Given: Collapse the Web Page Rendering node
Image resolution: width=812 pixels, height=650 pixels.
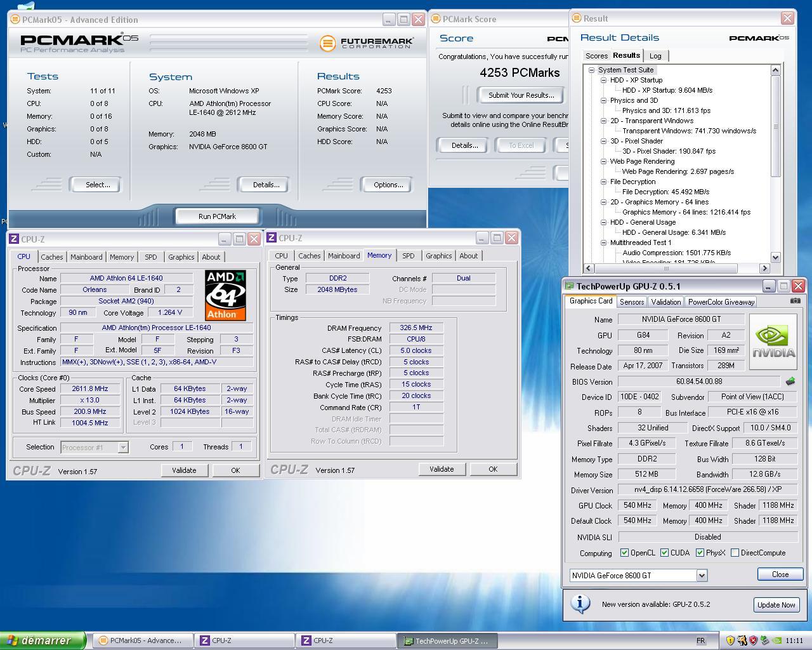Looking at the screenshot, I should tap(604, 161).
